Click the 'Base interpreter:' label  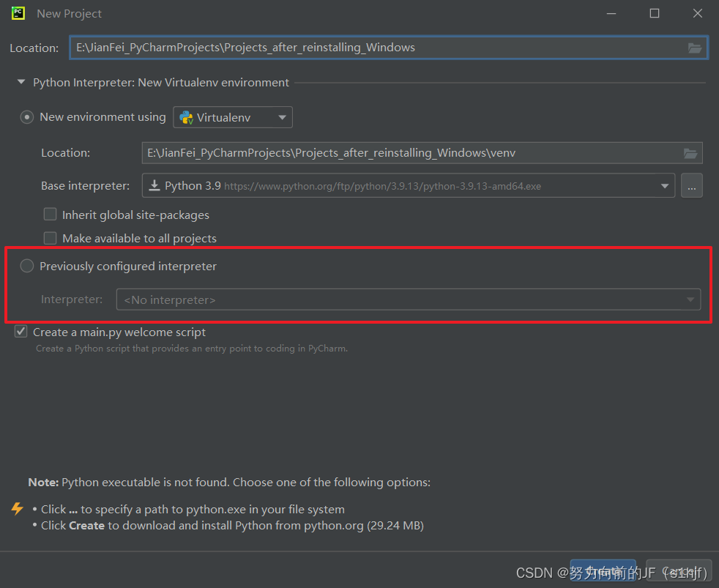pos(85,186)
